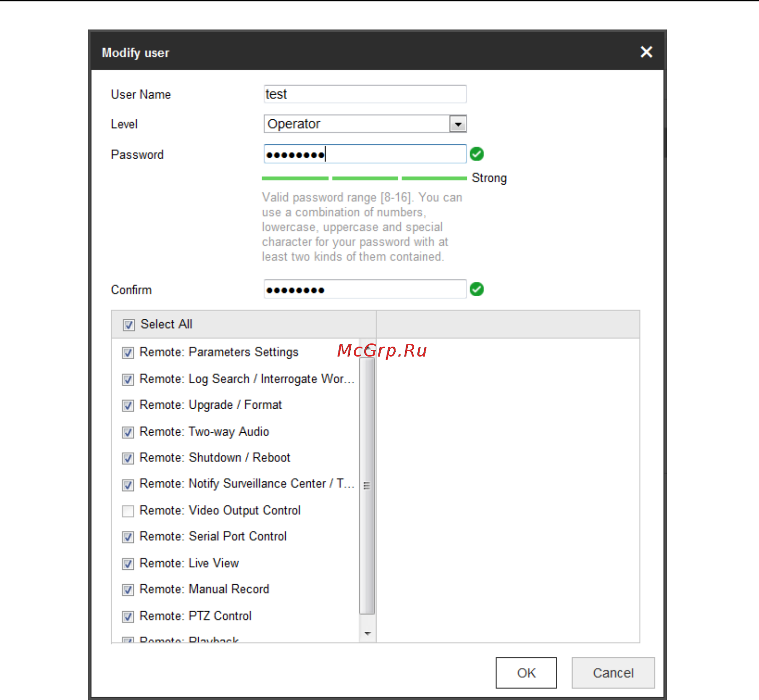This screenshot has height=700, width=759.
Task: Click green checkmark icon beside Confirm field
Action: (x=476, y=289)
